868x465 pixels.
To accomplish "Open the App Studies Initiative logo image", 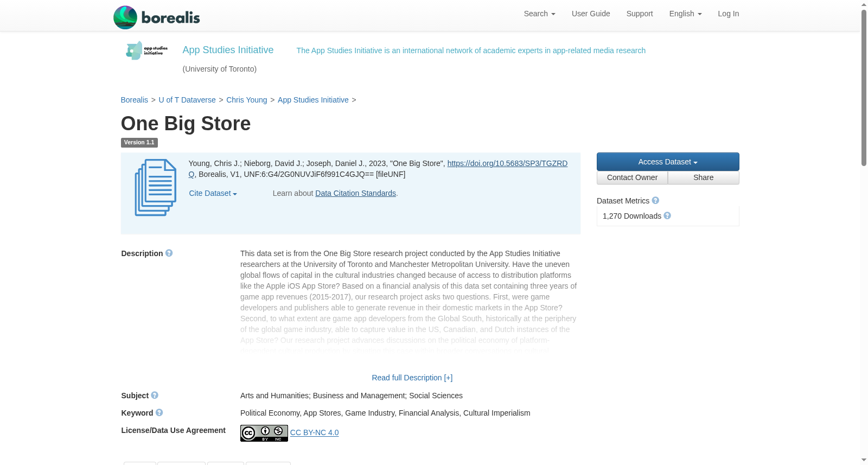I will (146, 50).
